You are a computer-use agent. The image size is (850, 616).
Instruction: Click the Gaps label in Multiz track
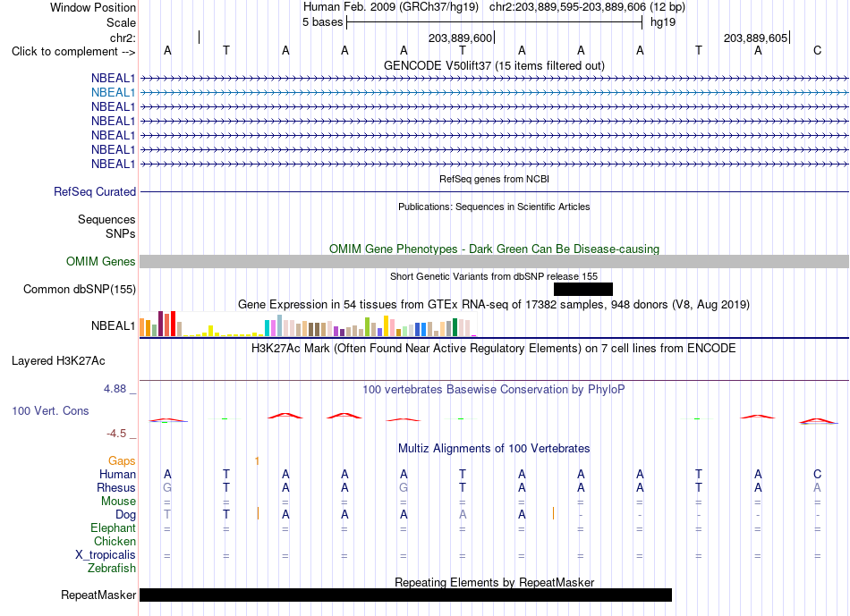122,461
